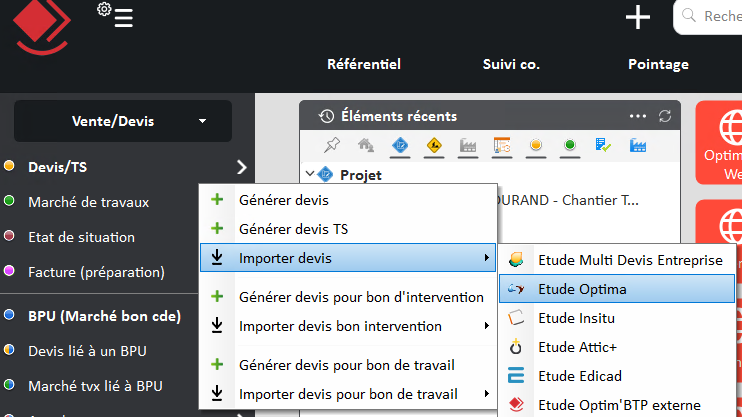Open the settings hamburger menu
This screenshot has width=742, height=417.
pyautogui.click(x=116, y=15)
